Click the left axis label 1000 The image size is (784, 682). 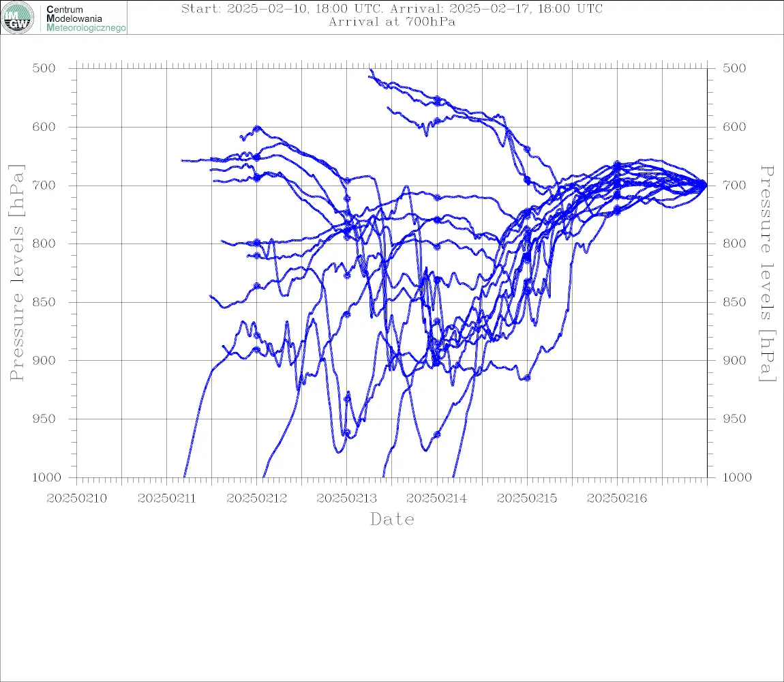coord(46,477)
